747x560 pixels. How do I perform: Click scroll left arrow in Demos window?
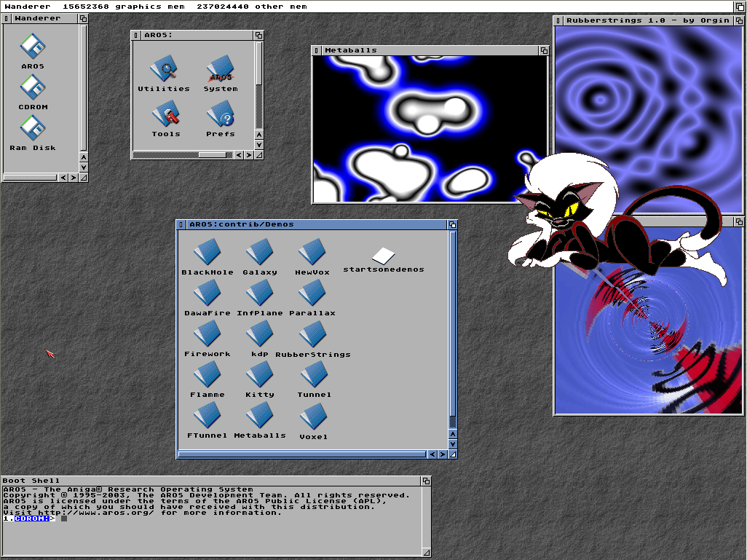point(432,454)
